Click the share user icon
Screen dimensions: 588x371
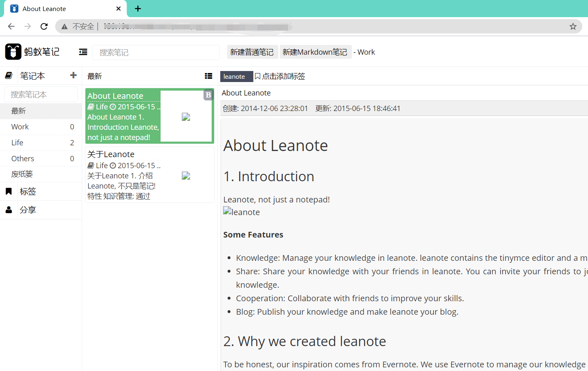[x=9, y=210]
